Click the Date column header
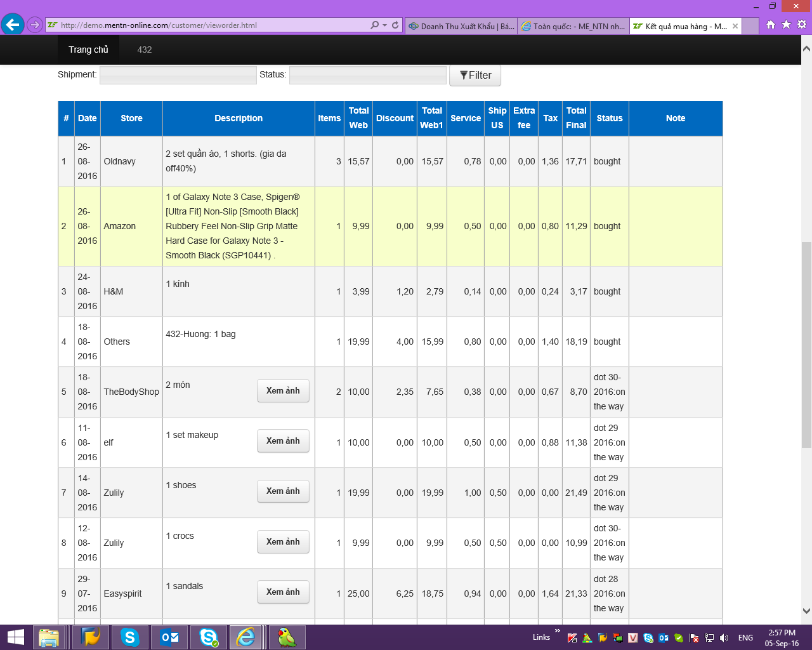This screenshot has height=650, width=812. click(x=88, y=118)
